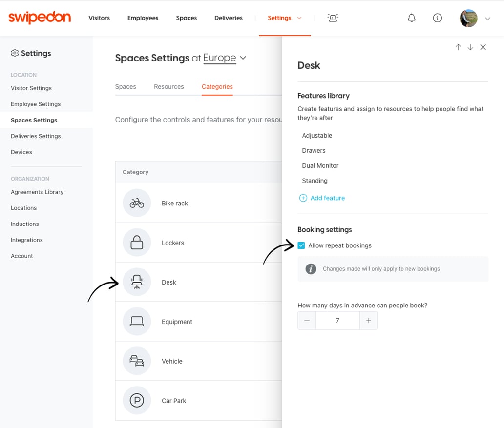The image size is (504, 428).
Task: Move the Desk panel up with arrow
Action: point(458,47)
